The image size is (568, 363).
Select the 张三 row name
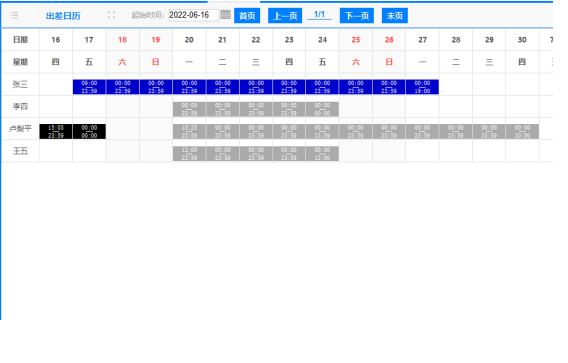click(20, 84)
